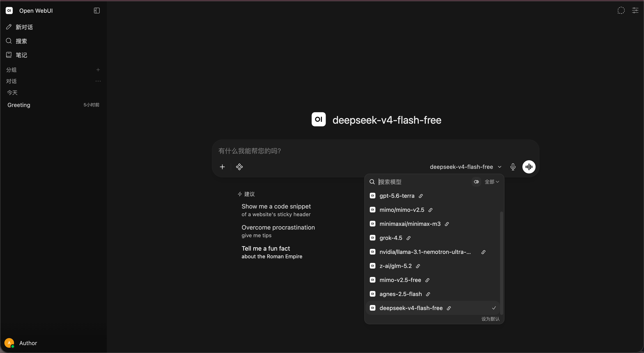Click the Author avatar icon
644x353 pixels.
9,343
